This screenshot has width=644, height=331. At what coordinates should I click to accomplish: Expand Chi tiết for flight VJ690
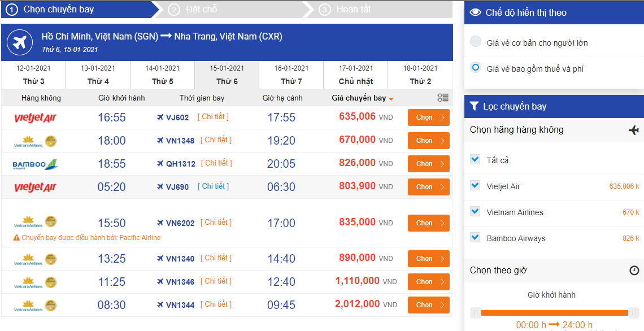pos(213,186)
